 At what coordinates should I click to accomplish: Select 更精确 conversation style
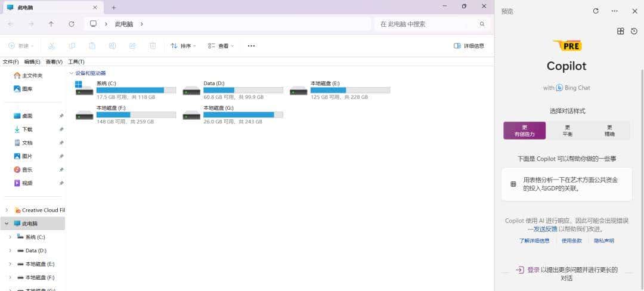[x=609, y=131]
